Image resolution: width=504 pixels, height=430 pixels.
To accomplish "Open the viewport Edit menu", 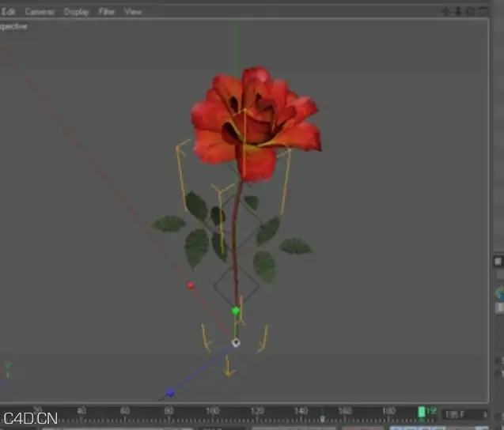I will [x=8, y=12].
